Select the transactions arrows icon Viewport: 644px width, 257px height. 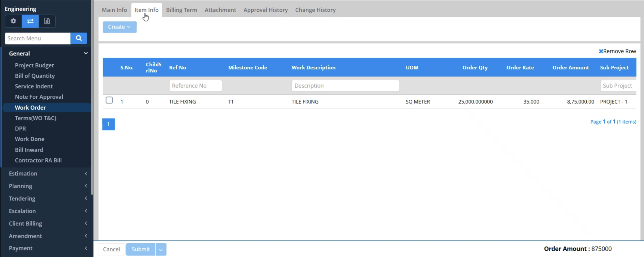coord(30,21)
